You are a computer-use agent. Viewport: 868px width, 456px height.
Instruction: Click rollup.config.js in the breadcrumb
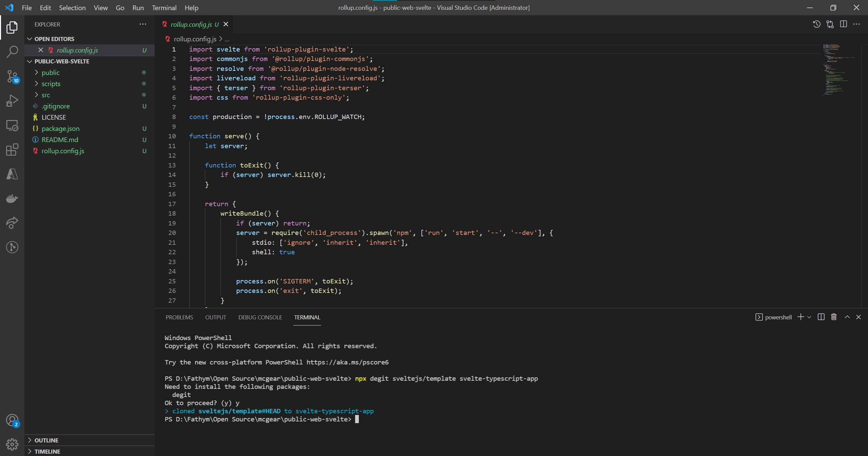195,39
